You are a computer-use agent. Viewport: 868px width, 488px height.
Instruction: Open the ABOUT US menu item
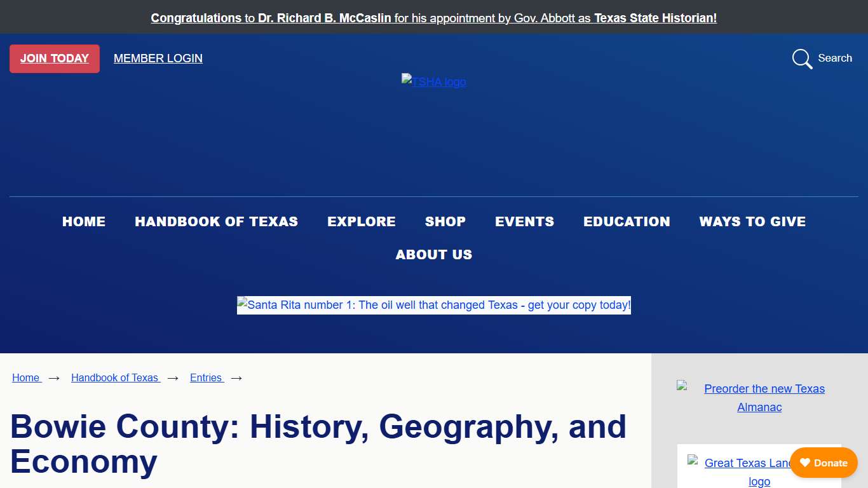pos(433,255)
